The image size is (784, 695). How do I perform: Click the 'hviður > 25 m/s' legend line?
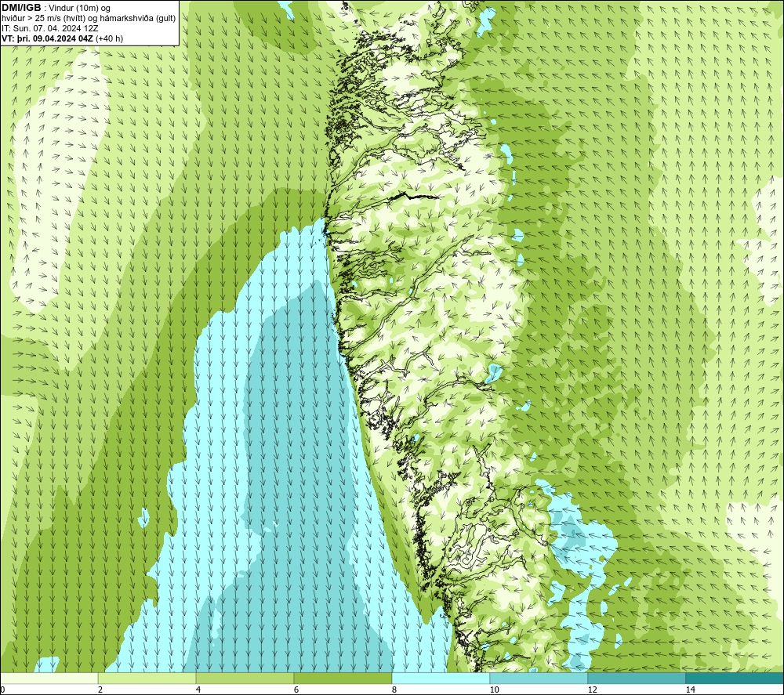(89, 19)
